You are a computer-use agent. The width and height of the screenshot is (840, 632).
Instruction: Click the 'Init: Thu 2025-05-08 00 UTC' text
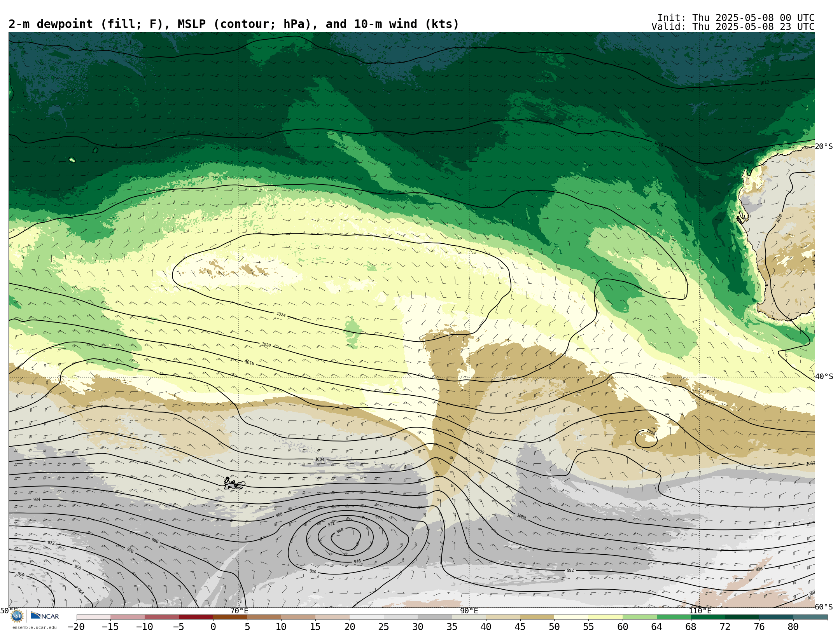click(736, 18)
